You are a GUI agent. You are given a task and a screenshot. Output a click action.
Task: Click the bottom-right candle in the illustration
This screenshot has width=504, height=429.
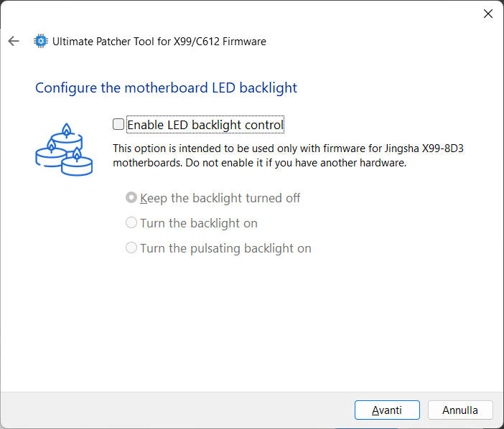pyautogui.click(x=77, y=162)
